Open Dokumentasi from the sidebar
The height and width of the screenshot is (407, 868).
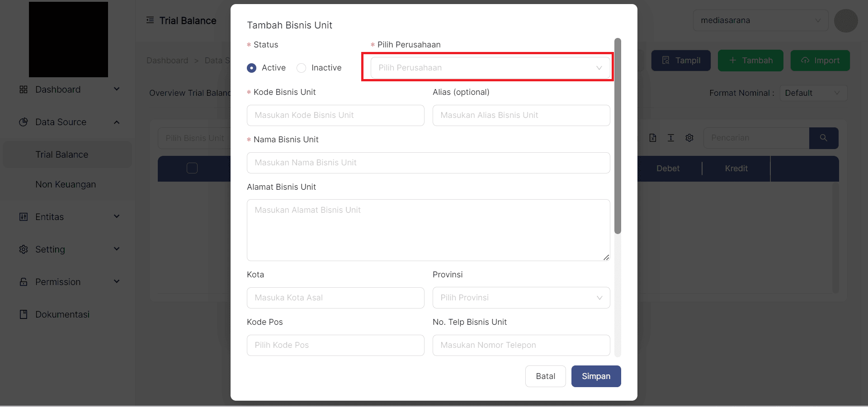[x=62, y=314]
